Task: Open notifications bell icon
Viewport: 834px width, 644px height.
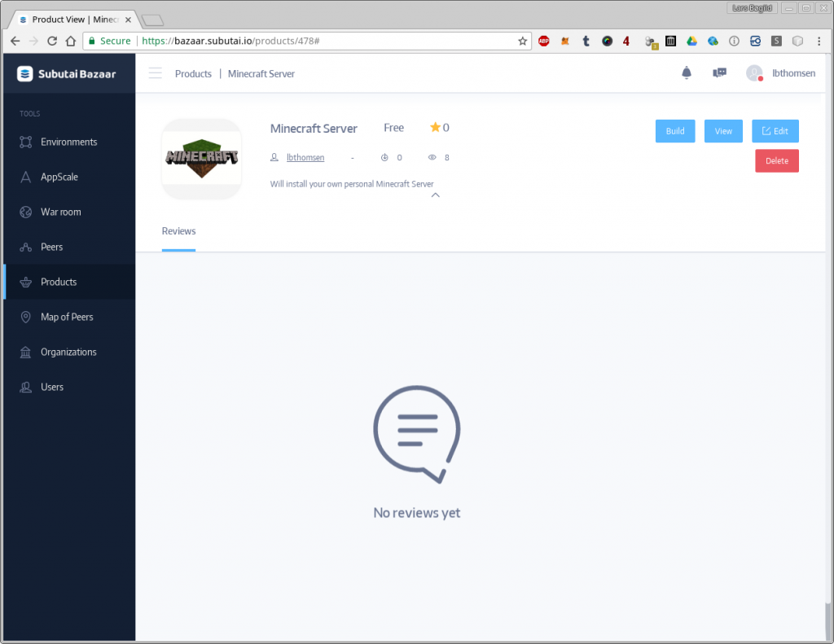Action: tap(687, 72)
